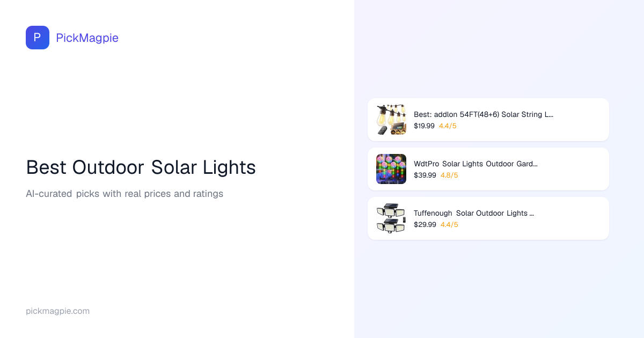Click the Tuffenough solar flood lights thumbnail
The image size is (644, 338).
coord(391,218)
